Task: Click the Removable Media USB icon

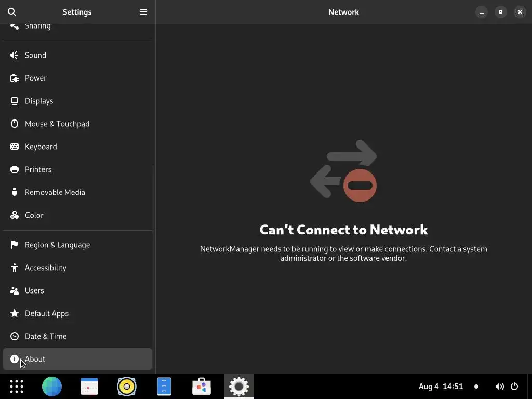Action: (14, 192)
